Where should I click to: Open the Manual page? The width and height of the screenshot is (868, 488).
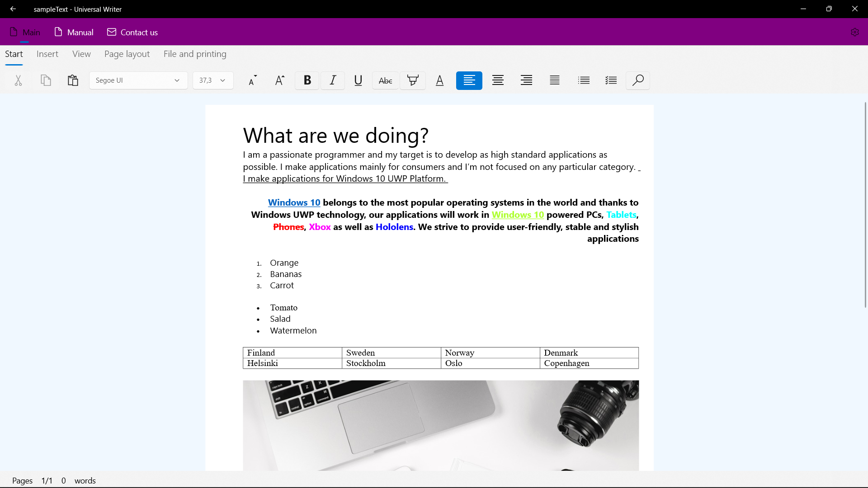point(74,32)
